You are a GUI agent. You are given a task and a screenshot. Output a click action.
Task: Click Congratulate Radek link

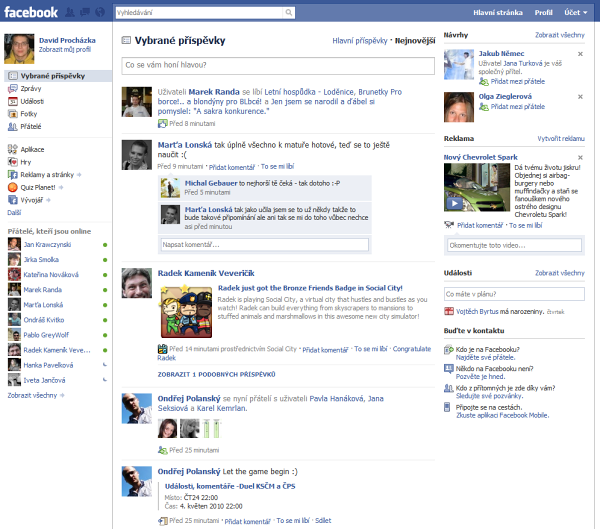coord(294,353)
